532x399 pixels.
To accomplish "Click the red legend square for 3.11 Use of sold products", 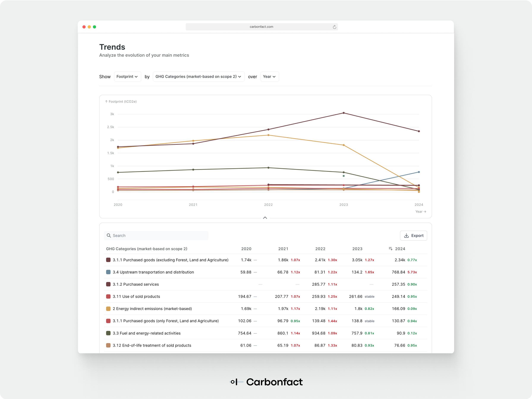I will point(108,296).
